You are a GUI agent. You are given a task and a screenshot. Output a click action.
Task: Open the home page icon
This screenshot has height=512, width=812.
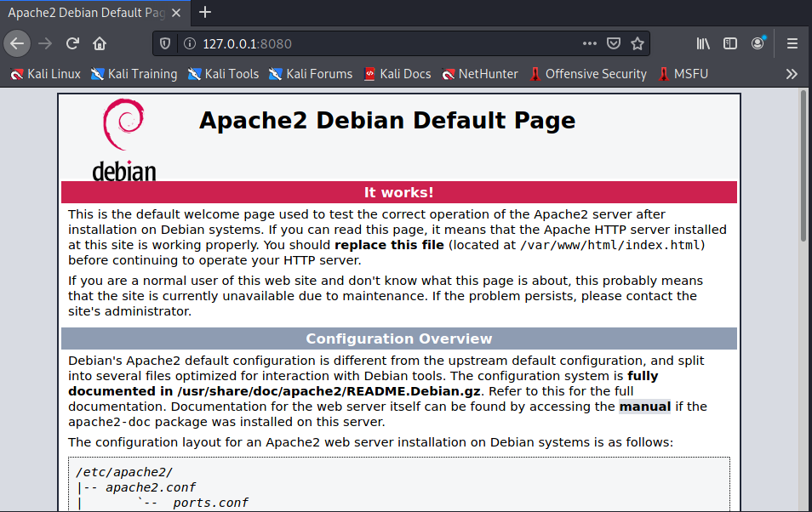tap(100, 43)
